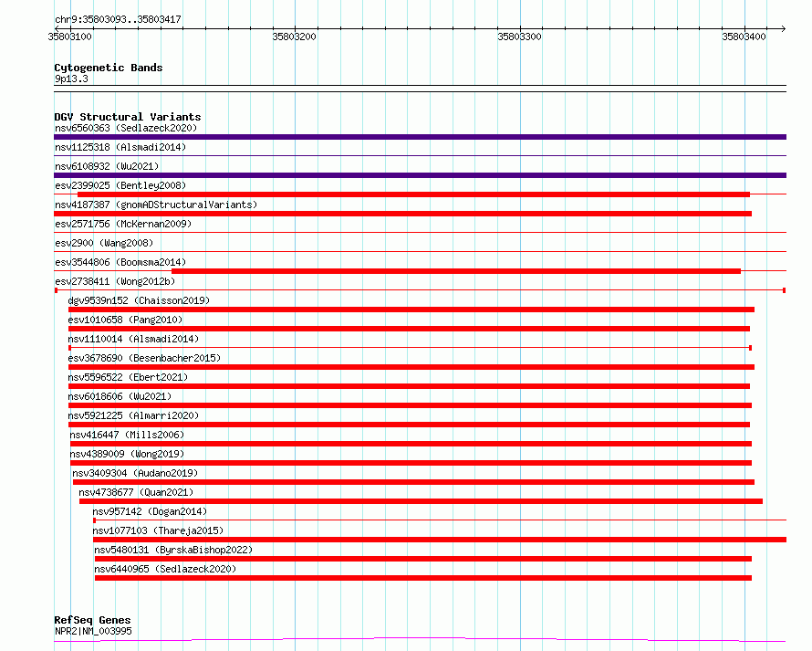The height and width of the screenshot is (651, 812).
Task: Select nsv957142 (Dogan2014) label
Action: (x=150, y=511)
